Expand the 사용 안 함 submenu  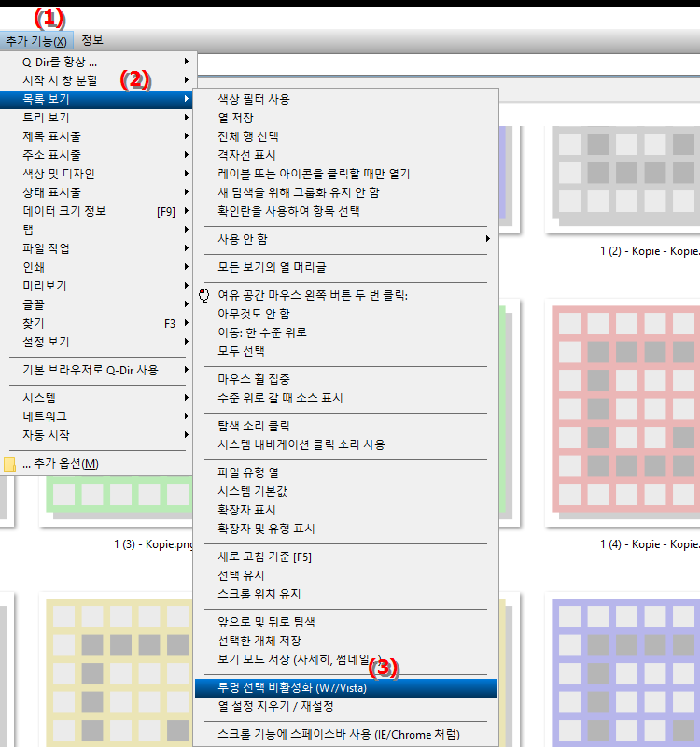coord(345,239)
